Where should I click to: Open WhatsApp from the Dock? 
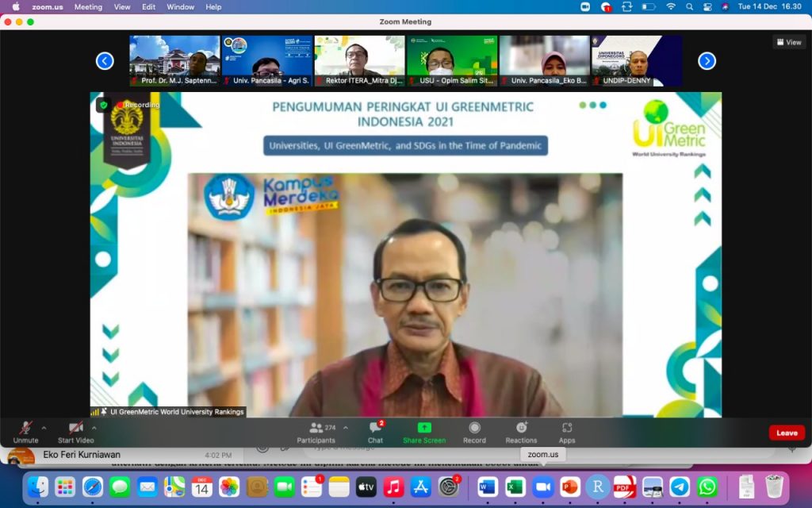click(707, 487)
